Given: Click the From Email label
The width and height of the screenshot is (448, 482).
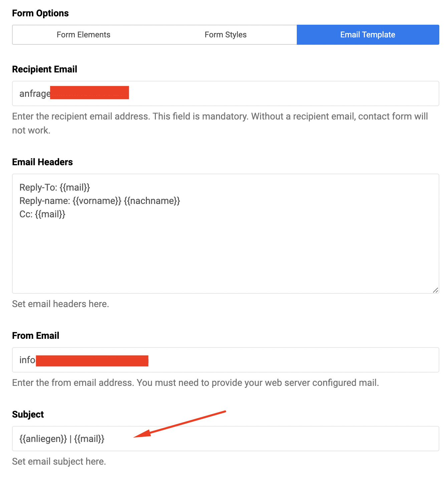Looking at the screenshot, I should point(35,336).
